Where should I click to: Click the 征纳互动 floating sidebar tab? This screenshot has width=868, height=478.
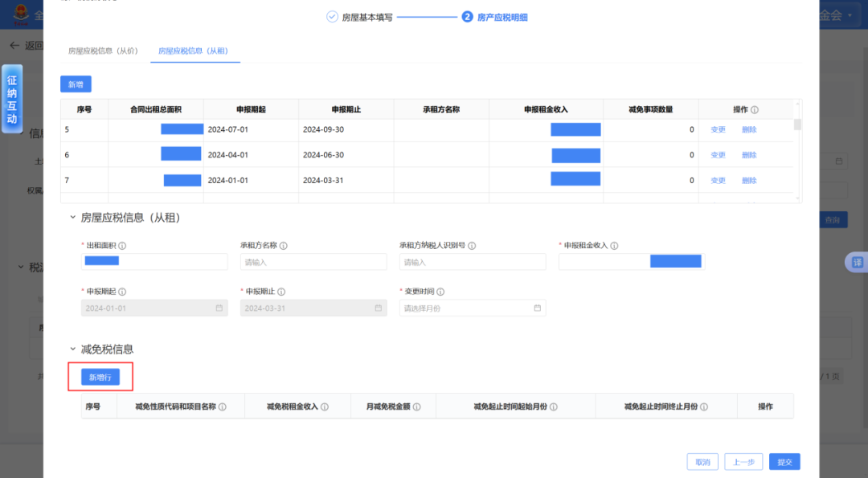click(11, 98)
